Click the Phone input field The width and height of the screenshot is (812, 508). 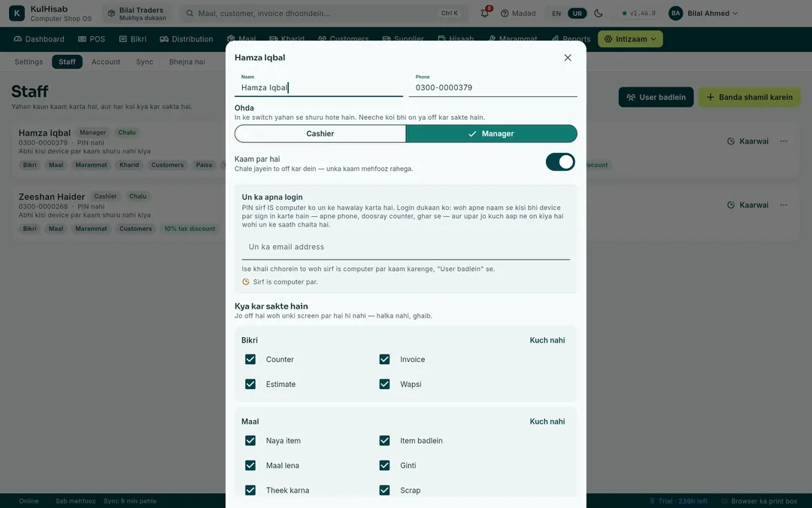[x=493, y=87]
